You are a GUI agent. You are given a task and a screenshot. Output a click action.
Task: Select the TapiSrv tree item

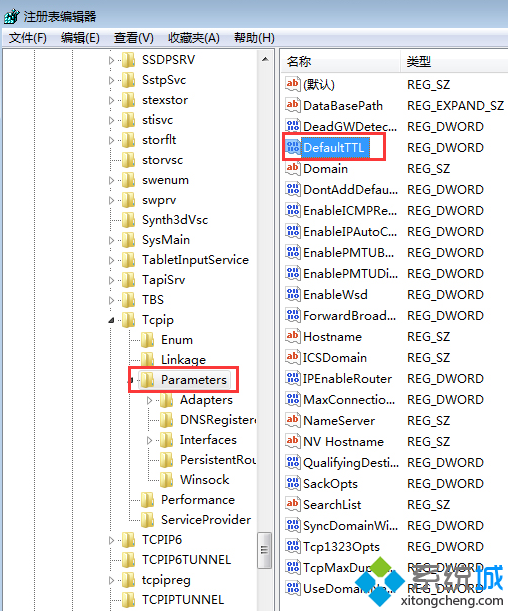[x=164, y=280]
